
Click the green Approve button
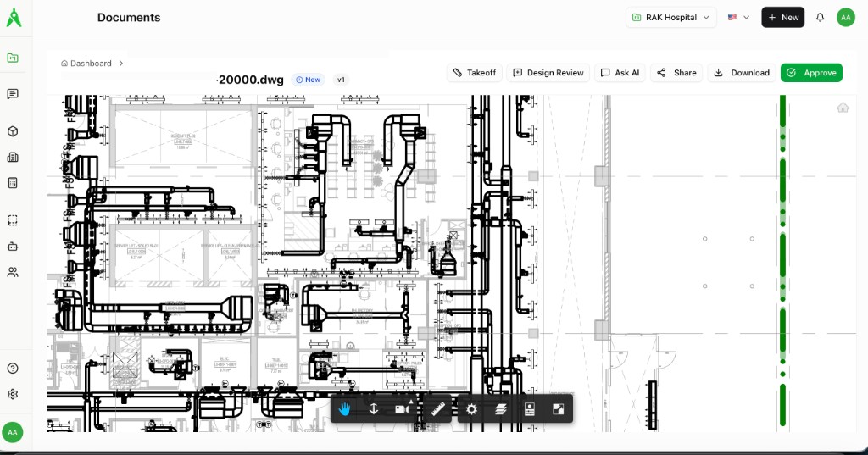coord(811,73)
